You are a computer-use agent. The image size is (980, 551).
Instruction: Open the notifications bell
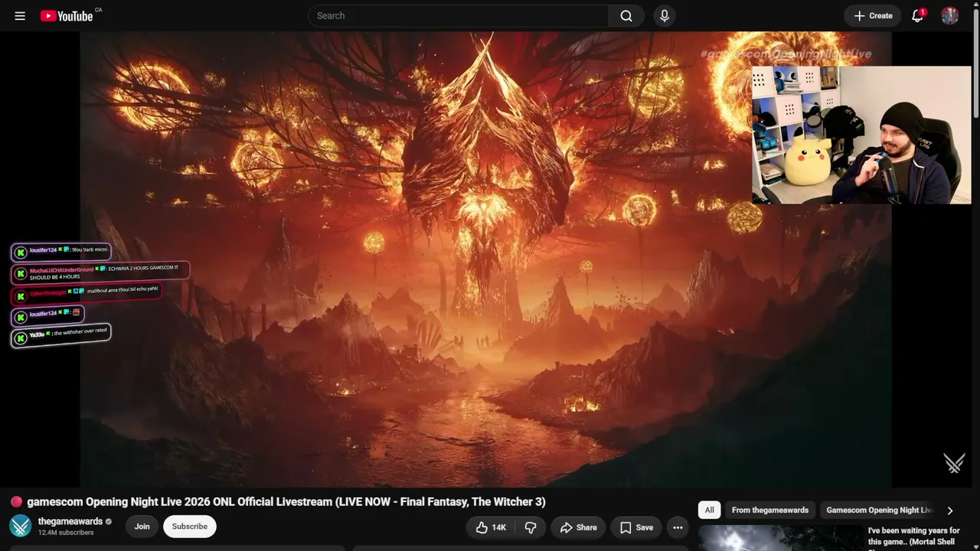pyautogui.click(x=917, y=15)
